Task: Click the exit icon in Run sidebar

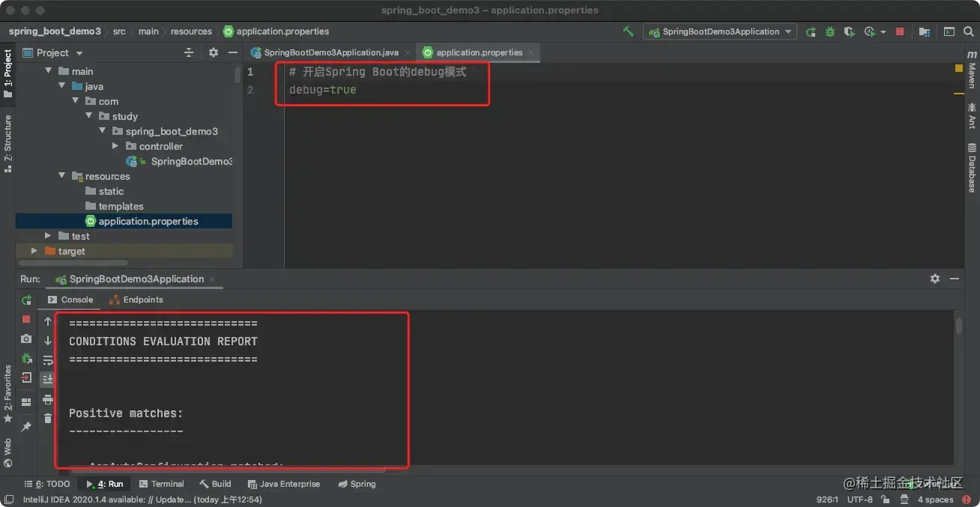Action: coord(26,378)
